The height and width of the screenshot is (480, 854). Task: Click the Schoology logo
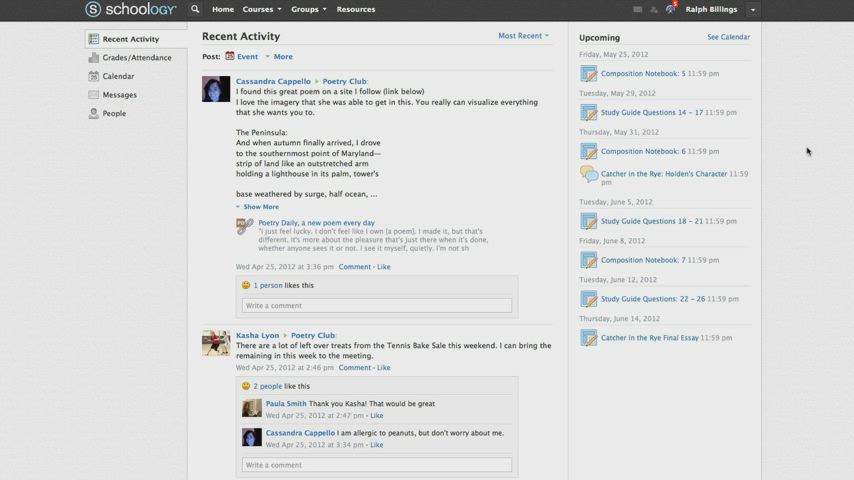click(x=131, y=9)
